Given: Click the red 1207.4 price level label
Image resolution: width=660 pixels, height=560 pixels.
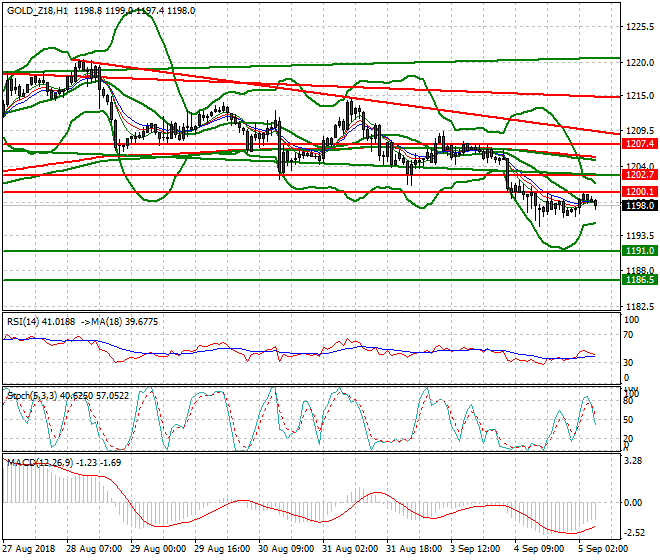Looking at the screenshot, I should (639, 144).
